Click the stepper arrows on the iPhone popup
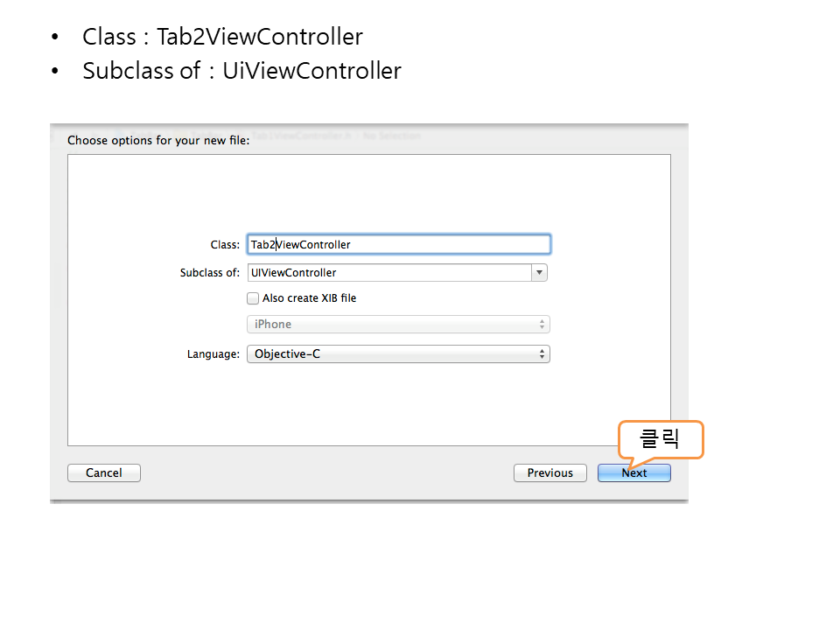840x630 pixels. [x=542, y=325]
